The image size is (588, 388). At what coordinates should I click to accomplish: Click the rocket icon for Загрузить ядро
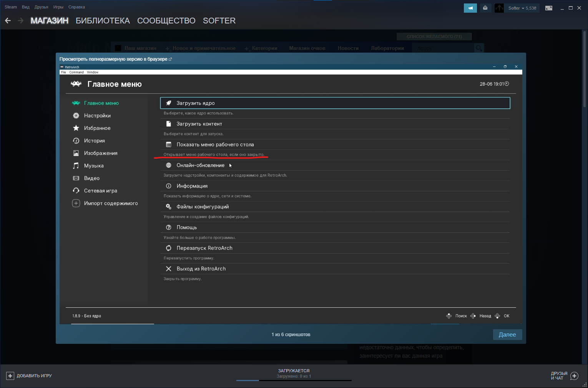[x=168, y=103]
